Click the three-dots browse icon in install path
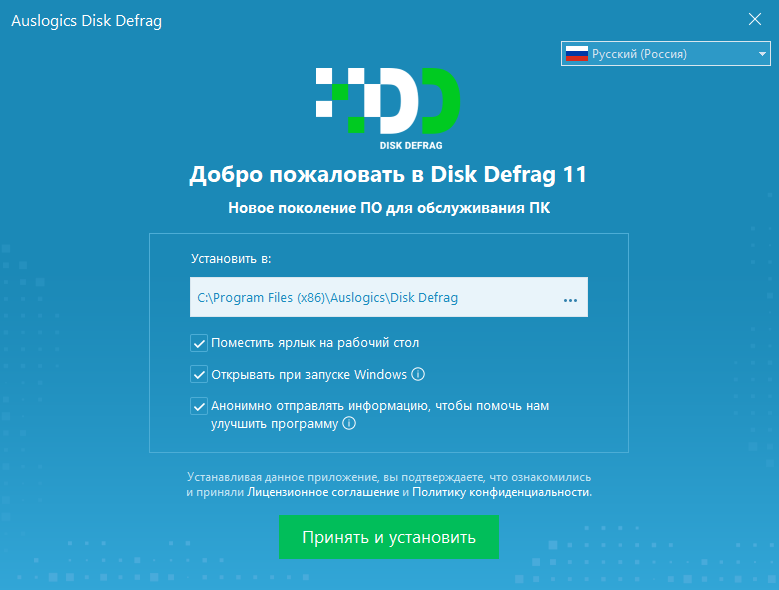 (x=570, y=300)
